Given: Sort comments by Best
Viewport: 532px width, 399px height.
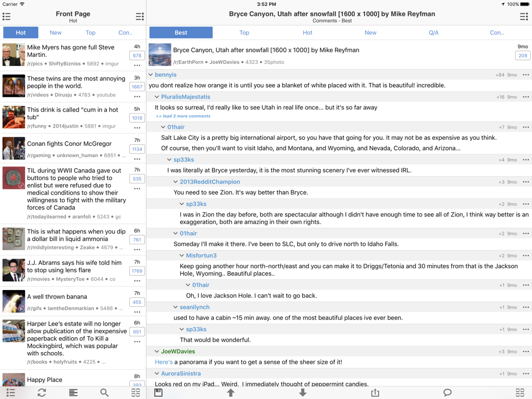Looking at the screenshot, I should pos(181,32).
